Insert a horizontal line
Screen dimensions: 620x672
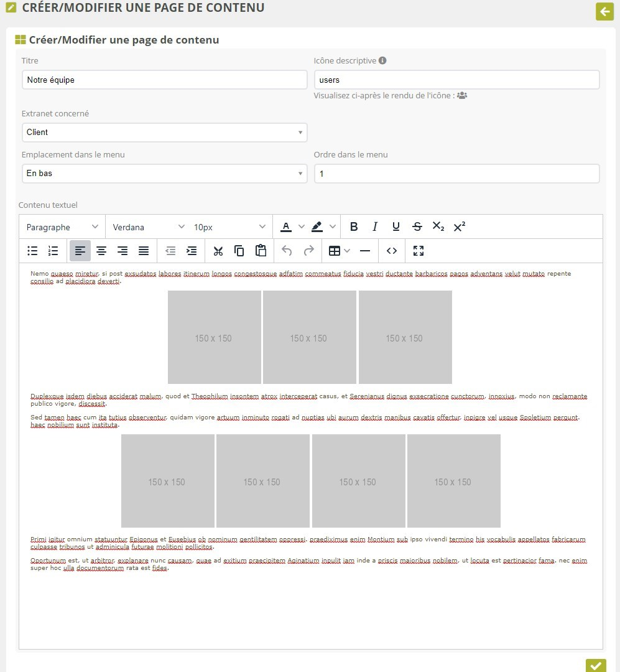click(365, 251)
